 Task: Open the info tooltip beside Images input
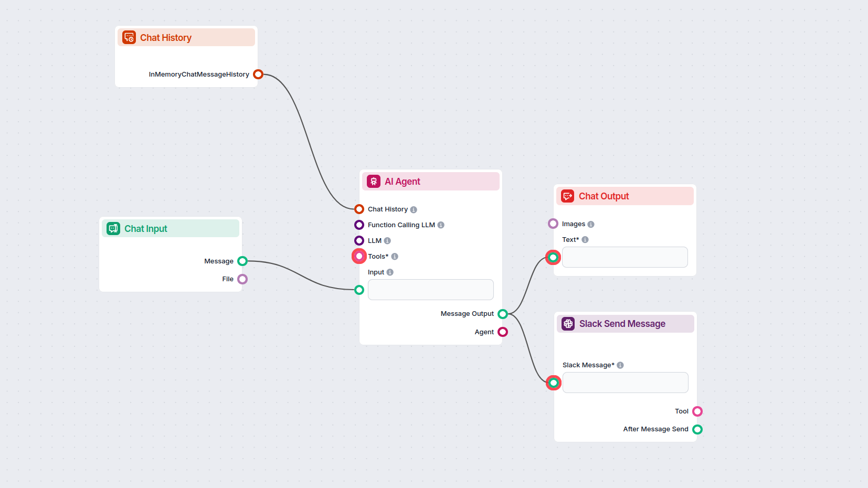(592, 224)
